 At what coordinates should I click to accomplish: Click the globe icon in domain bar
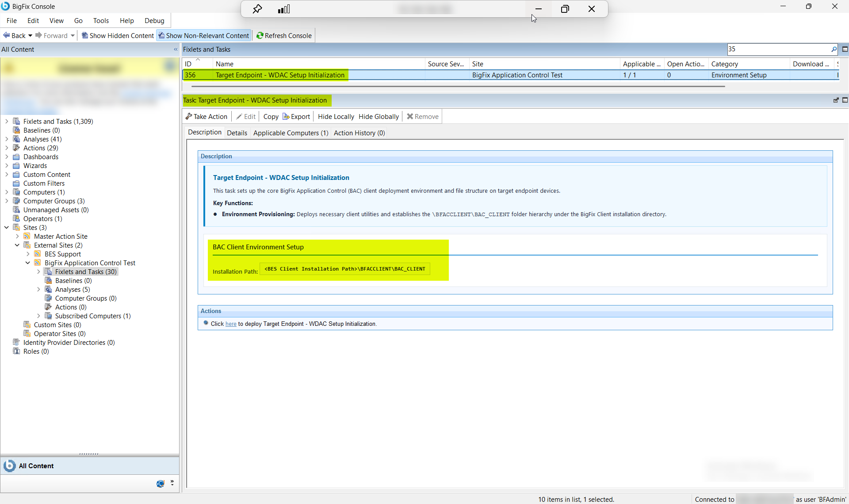pyautogui.click(x=160, y=484)
